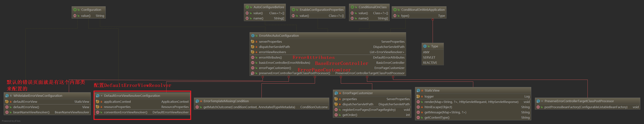The width and height of the screenshot is (644, 124).
Task: Click the preserveErrorControllerTargetClassPostProcessor() method name
Action: point(294,73)
